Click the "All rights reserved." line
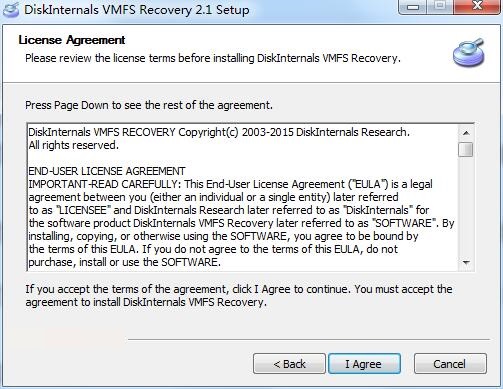 (74, 145)
